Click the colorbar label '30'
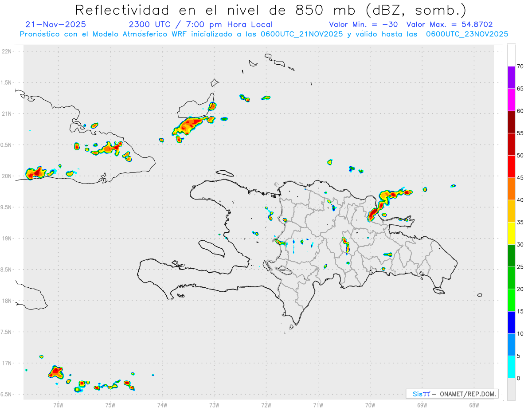Image resolution: width=532 pixels, height=411 pixels. tap(520, 245)
